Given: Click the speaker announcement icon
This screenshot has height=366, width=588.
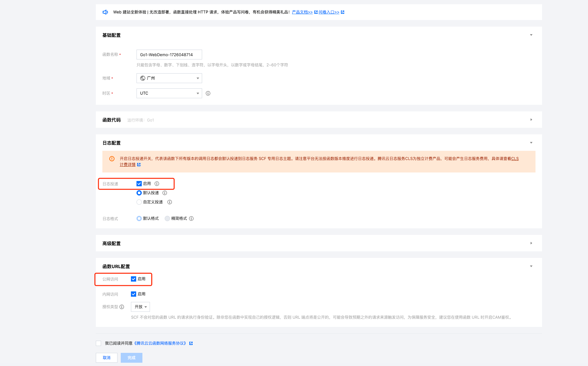Looking at the screenshot, I should [105, 12].
